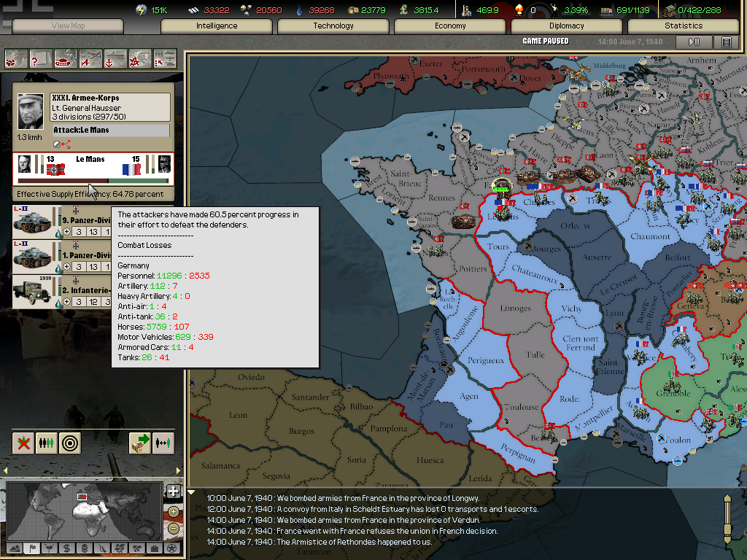Open the Statistics tab

coord(684,26)
